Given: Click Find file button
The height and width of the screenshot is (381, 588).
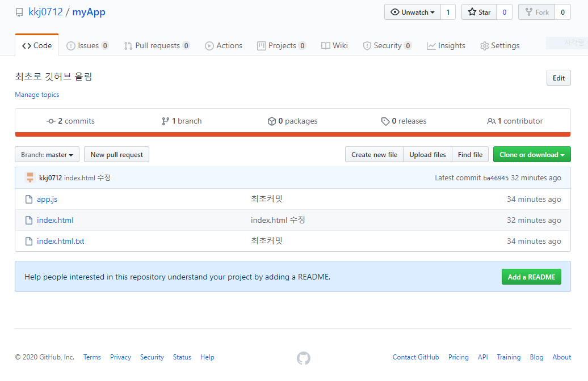Looking at the screenshot, I should click(471, 154).
